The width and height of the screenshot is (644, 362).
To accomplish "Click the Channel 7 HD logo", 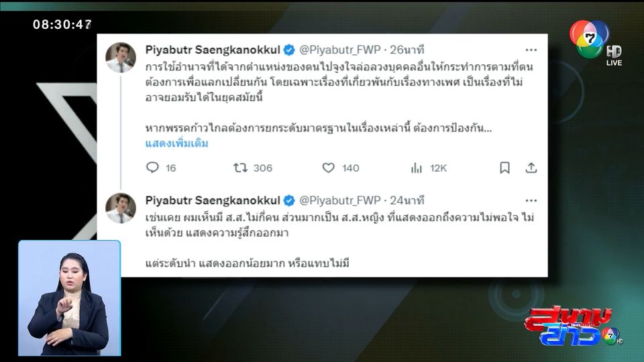I will coord(596,41).
